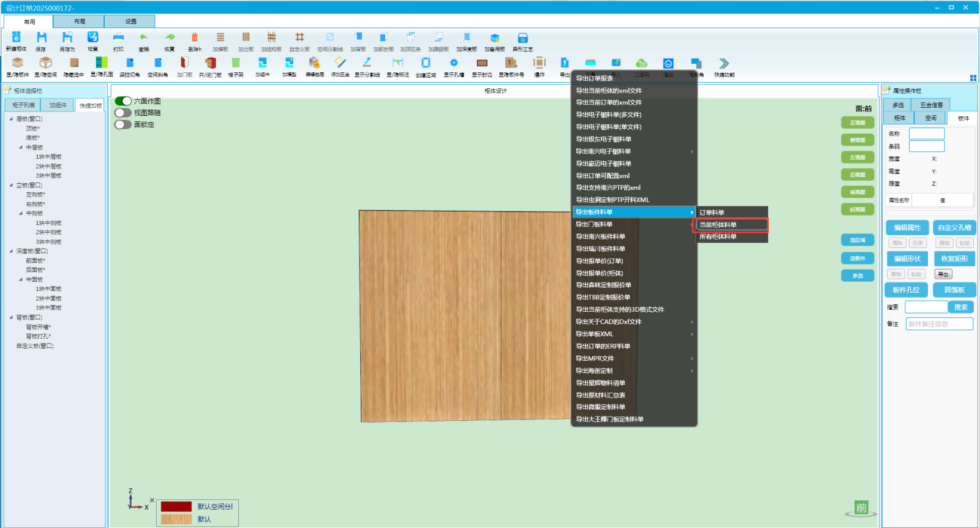Image resolution: width=980 pixels, height=528 pixels.
Task: Click the 创建区域 icon
Action: pyautogui.click(x=426, y=63)
